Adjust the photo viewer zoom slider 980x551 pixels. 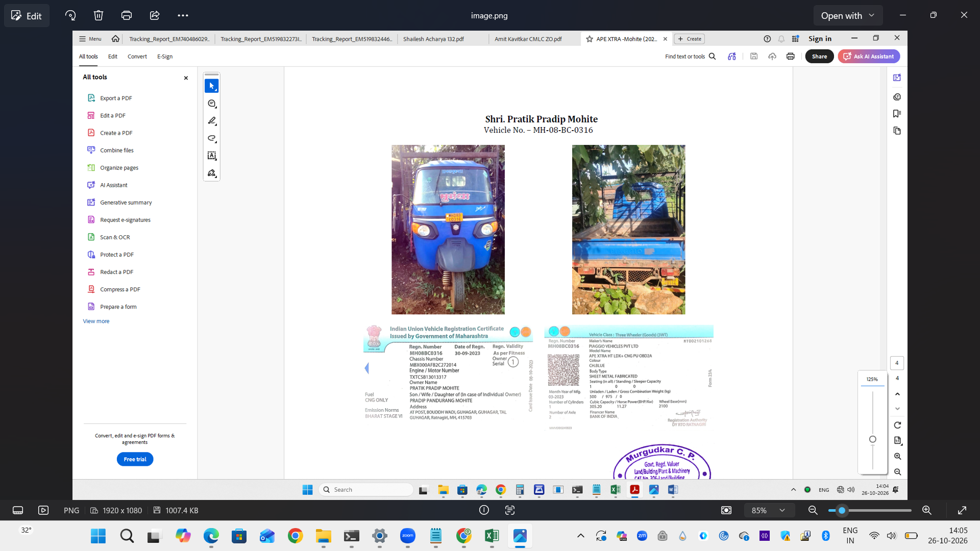coord(842,510)
